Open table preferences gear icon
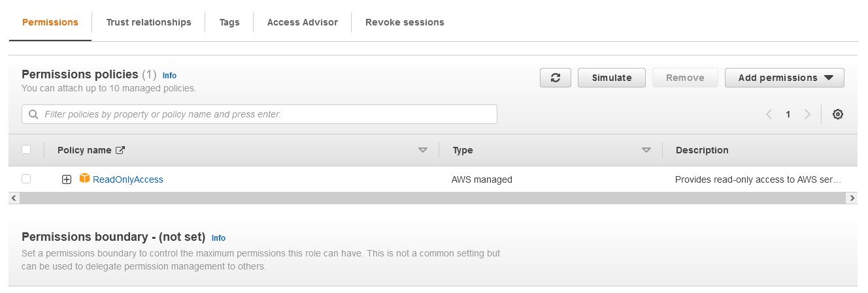Screen dimensions: 868x293 838,114
